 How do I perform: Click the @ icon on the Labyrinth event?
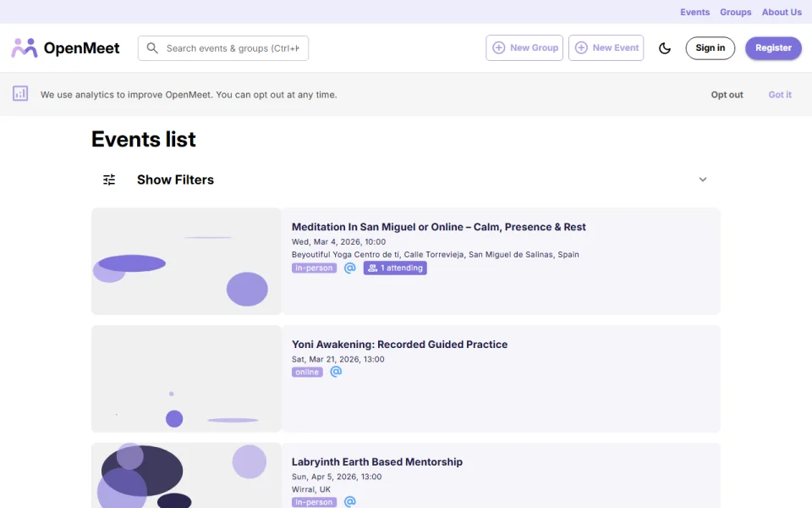[350, 501]
